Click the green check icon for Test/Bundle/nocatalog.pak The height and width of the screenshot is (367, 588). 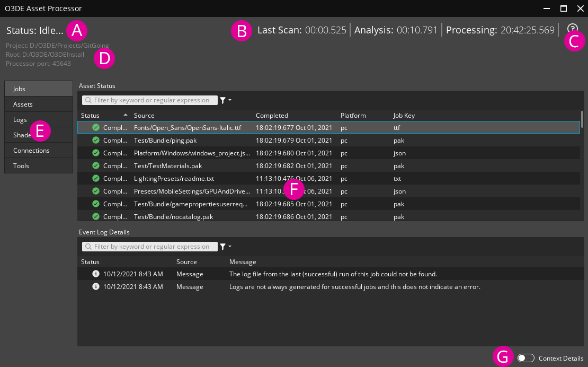point(96,216)
